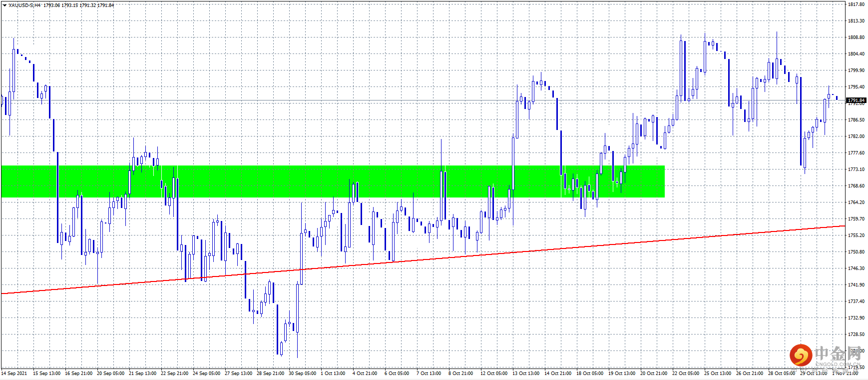Click the XAUUSD-S,H4 symbol label
This screenshot has width=868, height=380.
24,5
